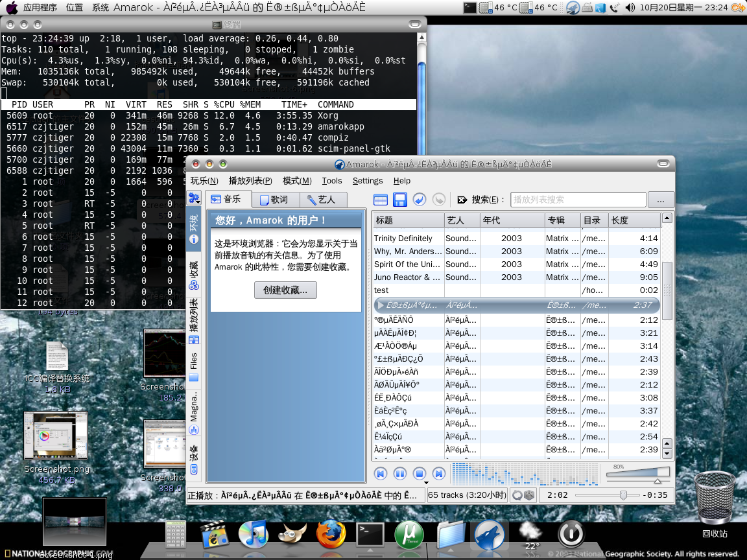Click the terminal window scrollbar up arrow
The width and height of the screenshot is (747, 560).
click(421, 38)
